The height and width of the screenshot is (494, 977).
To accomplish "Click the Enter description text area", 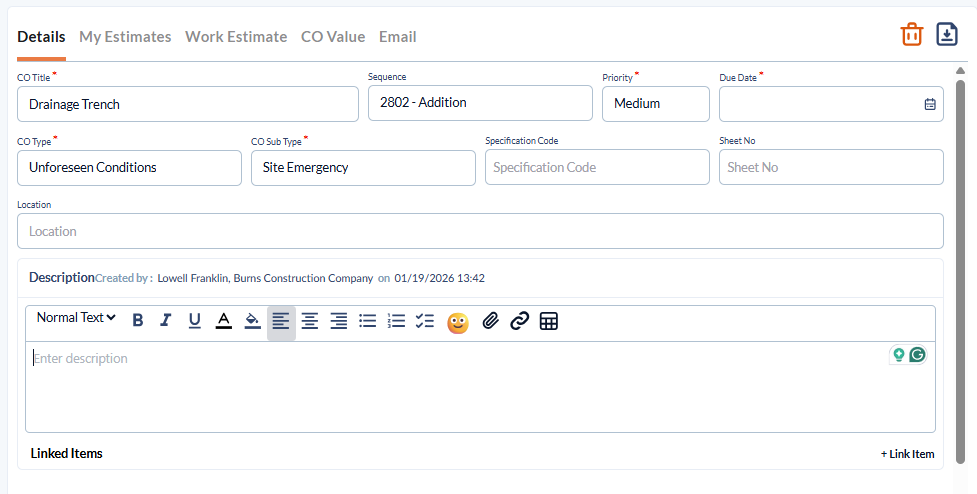I will pos(480,386).
